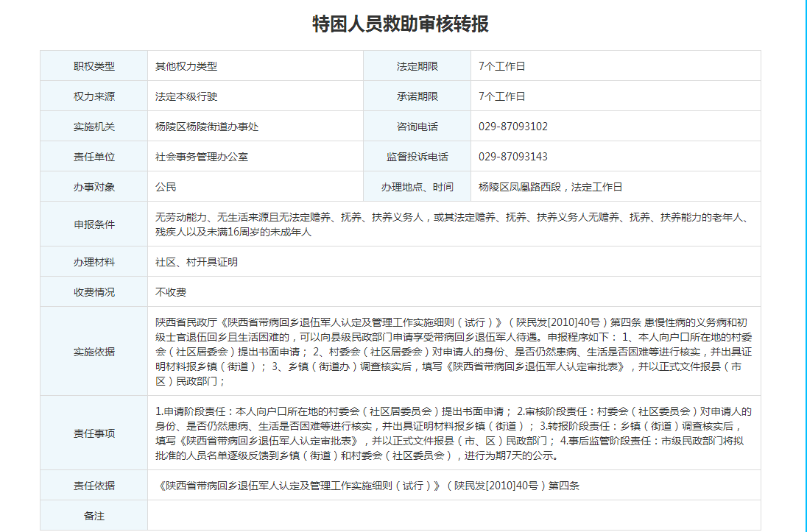Click the 监督投诉电话 label cell
Viewport: 807px width, 532px height.
(417, 157)
